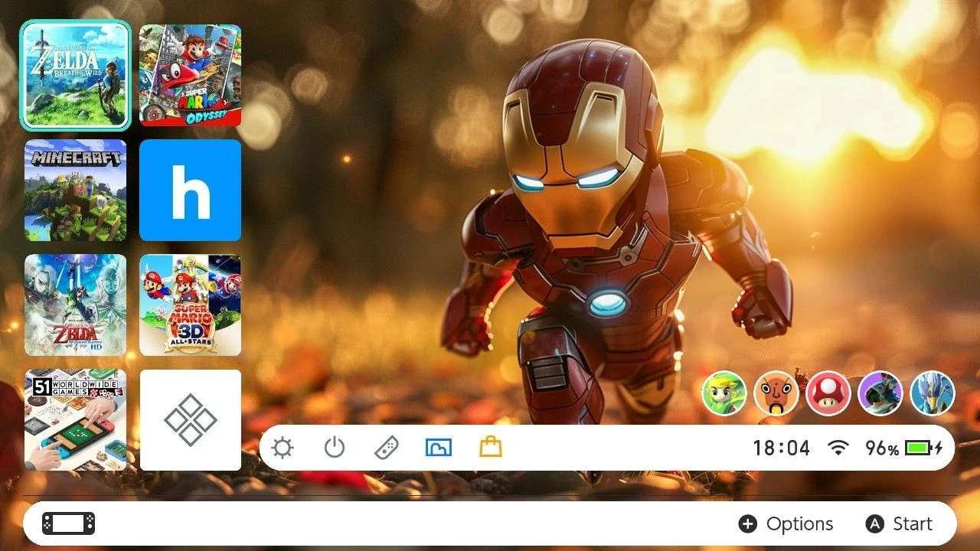Click the 18:04 clock
The height and width of the screenshot is (551, 980).
(x=781, y=448)
